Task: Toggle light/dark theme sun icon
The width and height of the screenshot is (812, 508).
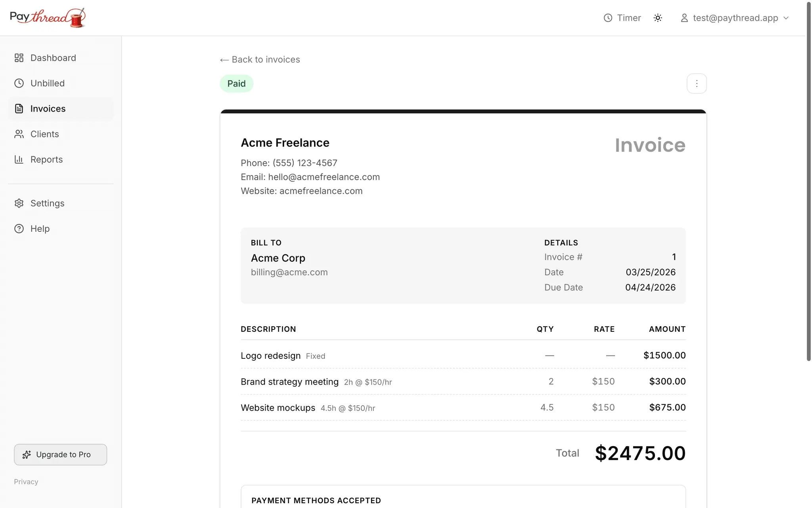Action: pyautogui.click(x=658, y=18)
